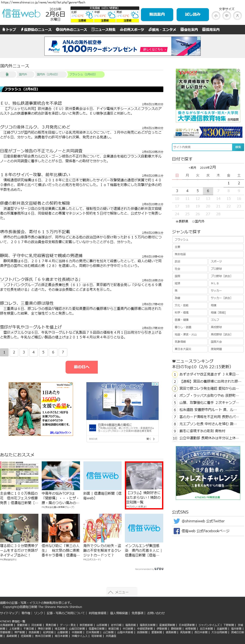Set font size to 中
The width and height of the screenshot is (245, 644).
(227, 16)
